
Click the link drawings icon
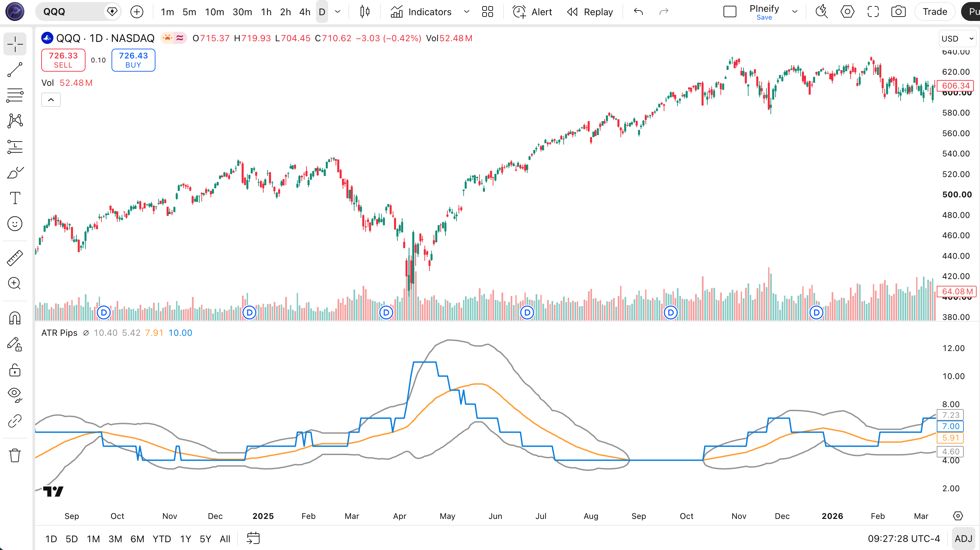[15, 421]
